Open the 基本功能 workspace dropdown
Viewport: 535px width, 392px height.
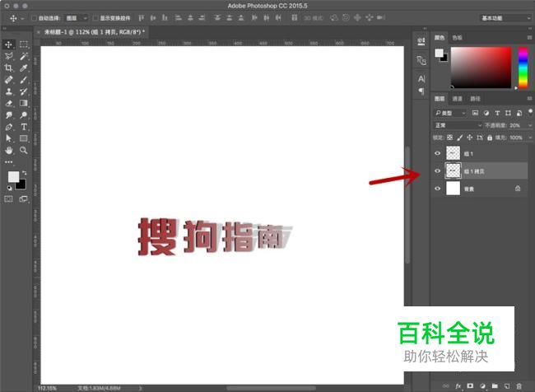(505, 18)
